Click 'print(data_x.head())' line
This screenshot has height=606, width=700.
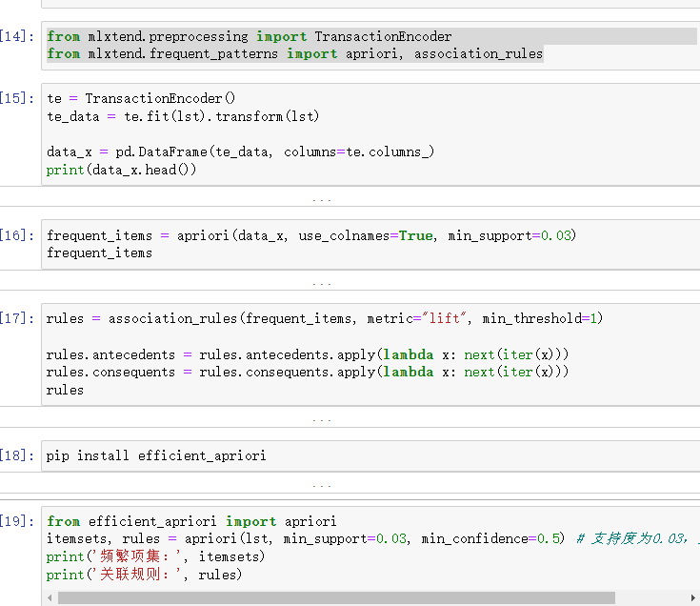click(x=122, y=171)
